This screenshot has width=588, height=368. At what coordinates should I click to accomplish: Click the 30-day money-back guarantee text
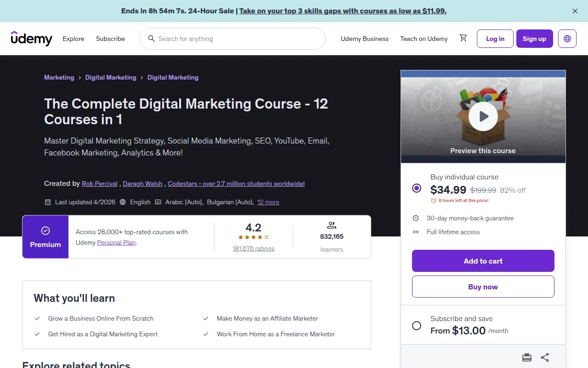(470, 218)
